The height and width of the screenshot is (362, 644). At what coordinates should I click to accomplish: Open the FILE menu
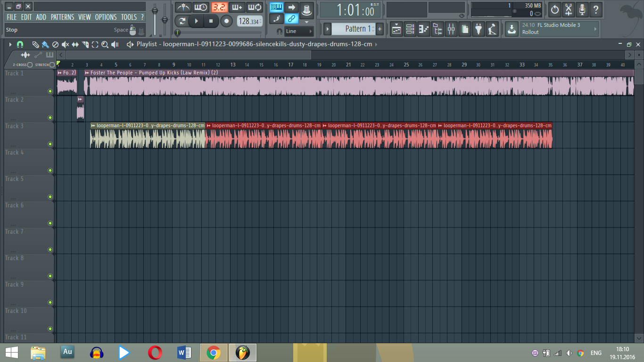click(x=12, y=17)
